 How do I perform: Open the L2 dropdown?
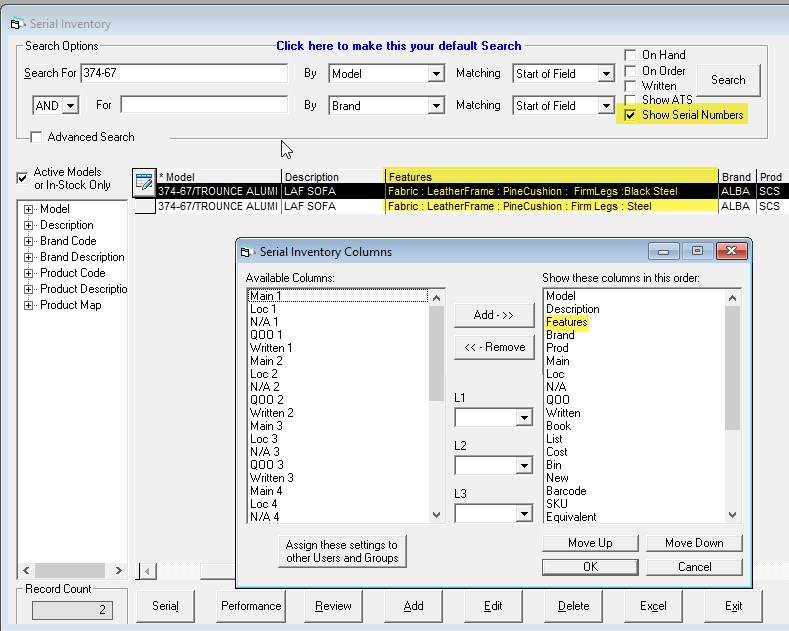tap(524, 465)
